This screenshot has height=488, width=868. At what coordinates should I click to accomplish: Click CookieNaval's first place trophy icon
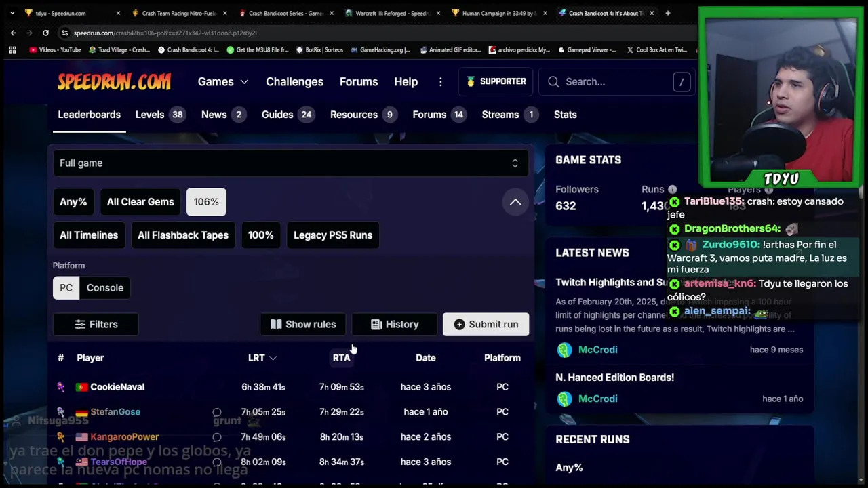[61, 387]
